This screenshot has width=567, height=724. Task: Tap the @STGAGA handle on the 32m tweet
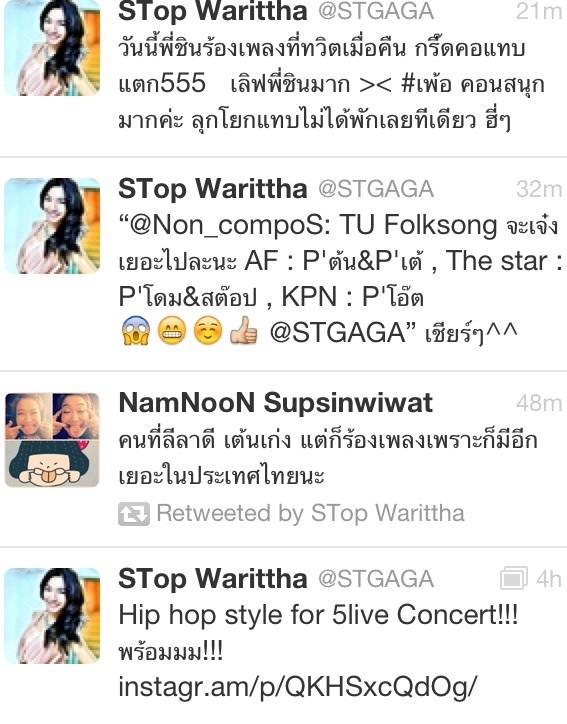(376, 189)
